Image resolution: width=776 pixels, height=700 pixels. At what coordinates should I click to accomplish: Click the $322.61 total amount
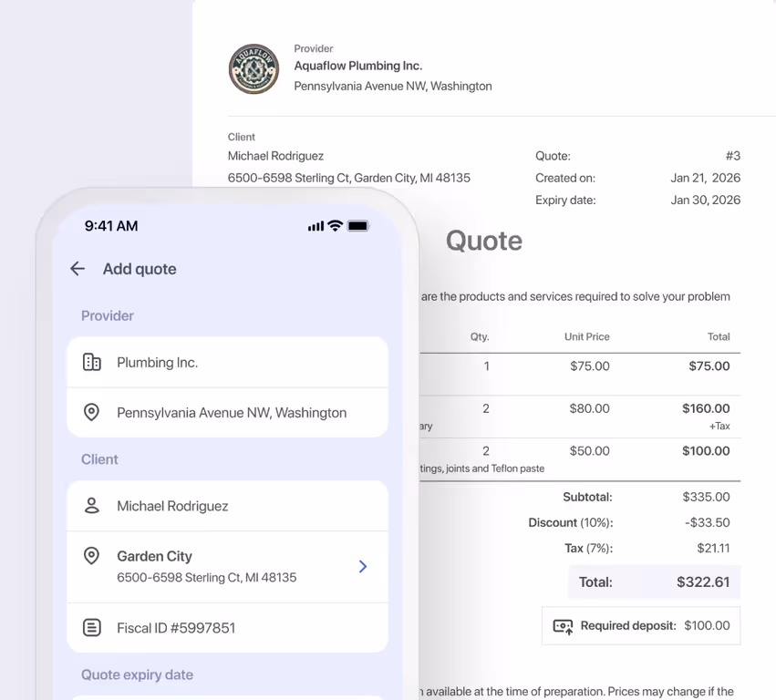tap(703, 582)
